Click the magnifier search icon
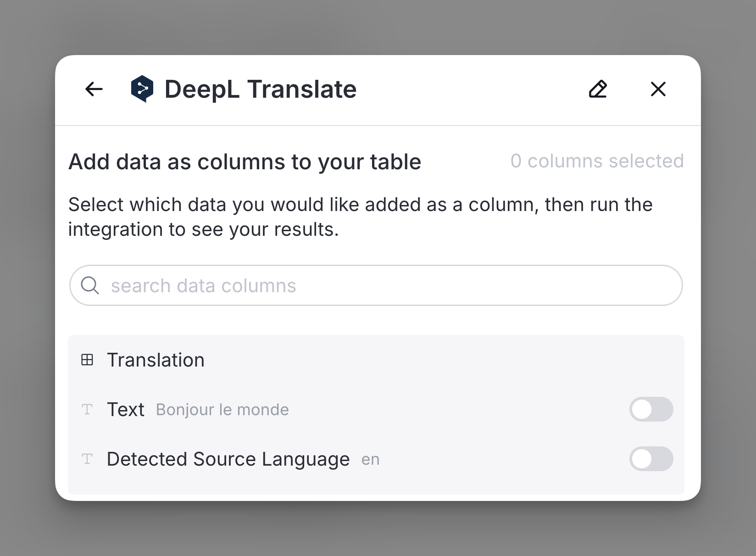Viewport: 756px width, 556px height. [90, 285]
